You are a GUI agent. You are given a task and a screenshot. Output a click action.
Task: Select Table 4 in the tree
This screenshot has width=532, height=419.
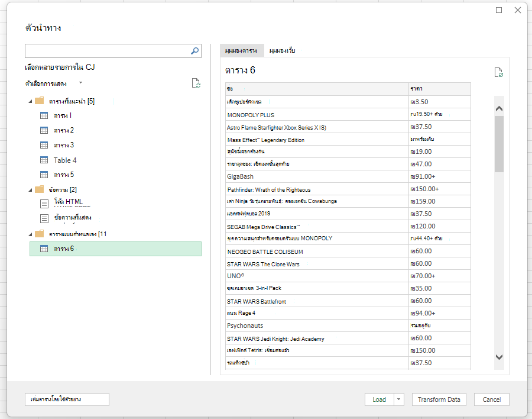click(65, 160)
